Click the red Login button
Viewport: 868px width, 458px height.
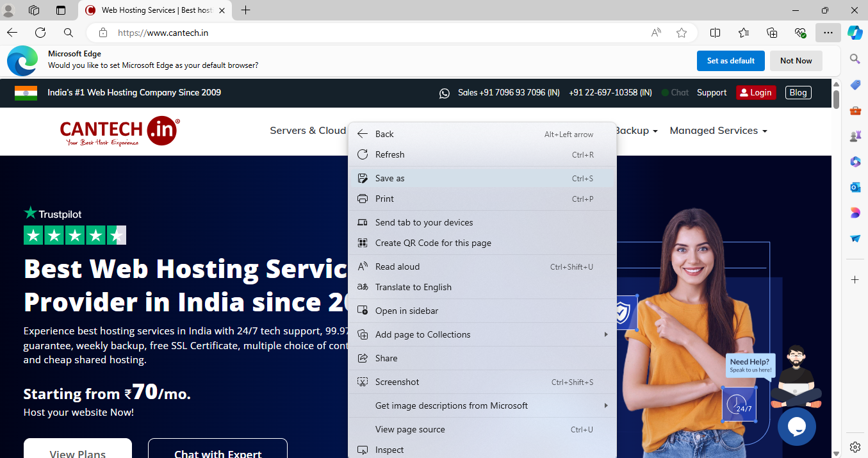click(756, 93)
